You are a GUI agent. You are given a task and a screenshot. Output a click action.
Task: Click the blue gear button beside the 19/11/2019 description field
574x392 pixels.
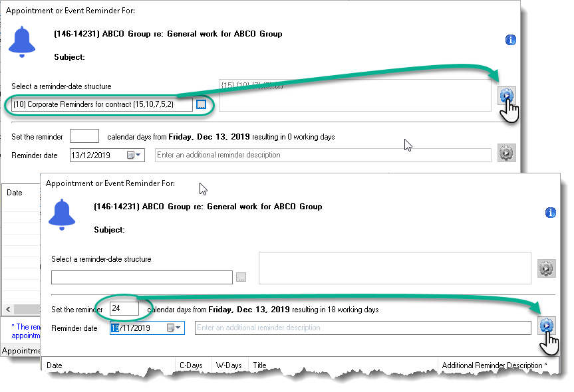pyautogui.click(x=547, y=326)
